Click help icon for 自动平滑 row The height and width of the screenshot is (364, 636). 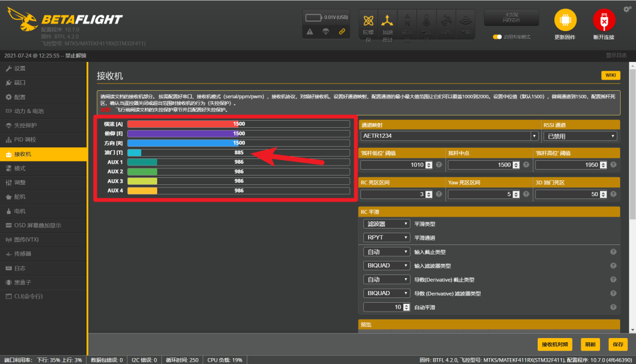pos(613,307)
